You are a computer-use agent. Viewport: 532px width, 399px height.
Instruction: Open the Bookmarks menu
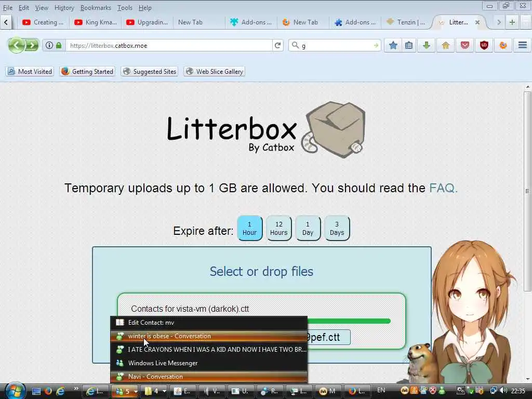[x=96, y=7]
